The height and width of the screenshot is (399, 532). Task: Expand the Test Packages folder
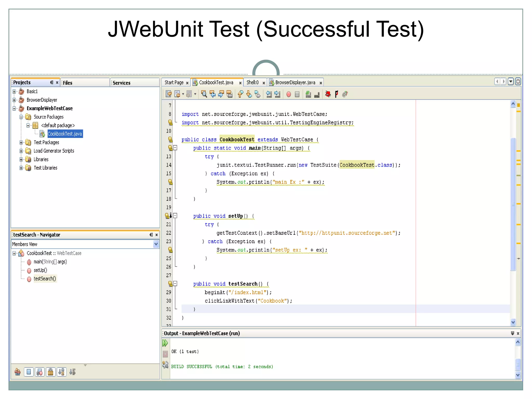pyautogui.click(x=21, y=142)
